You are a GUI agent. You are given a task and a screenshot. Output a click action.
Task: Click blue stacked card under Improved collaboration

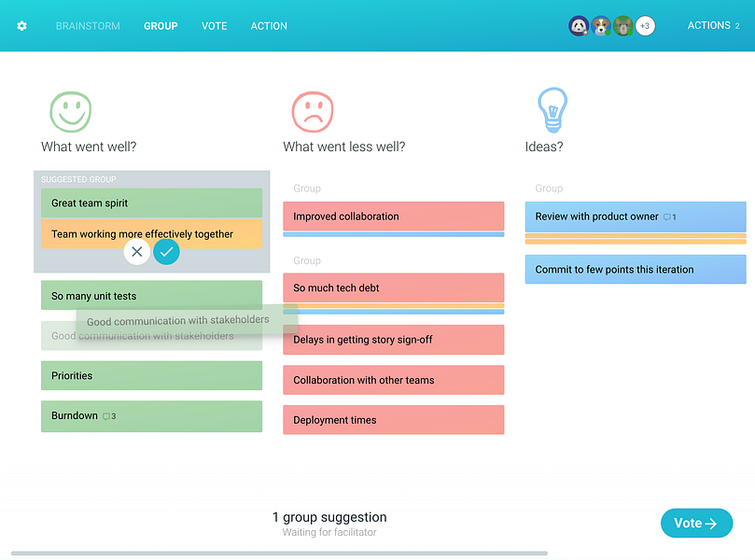[x=394, y=234]
